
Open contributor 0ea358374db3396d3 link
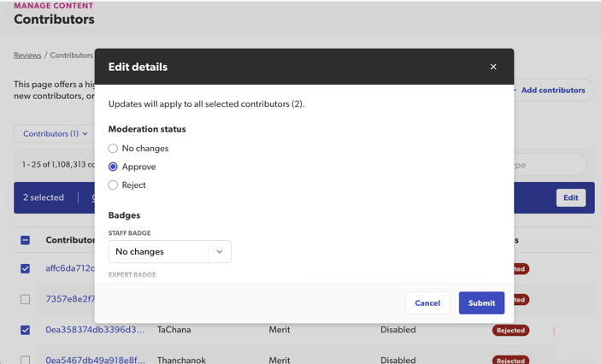pos(95,330)
